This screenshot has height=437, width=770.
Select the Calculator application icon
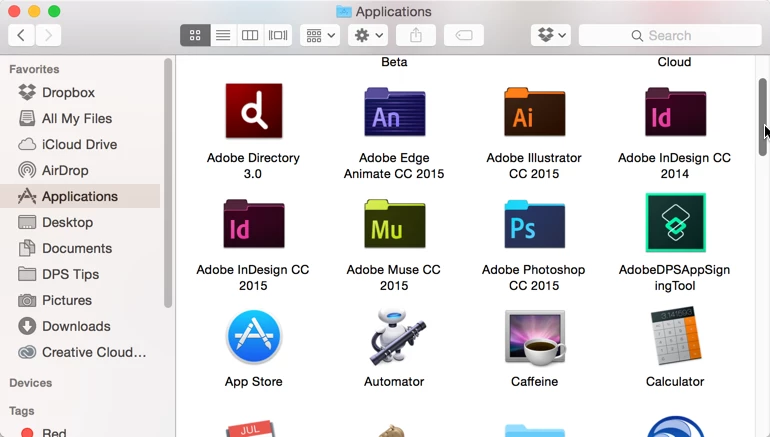pos(676,336)
